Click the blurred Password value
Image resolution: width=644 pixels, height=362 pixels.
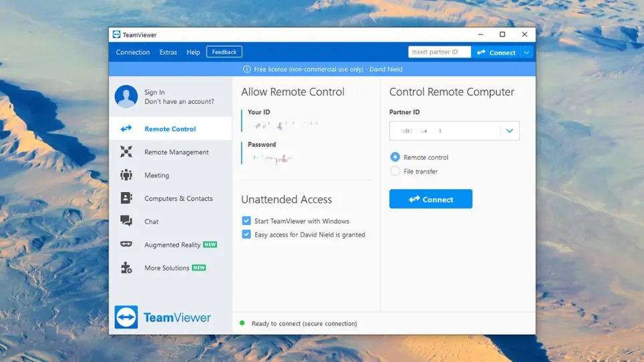272,158
